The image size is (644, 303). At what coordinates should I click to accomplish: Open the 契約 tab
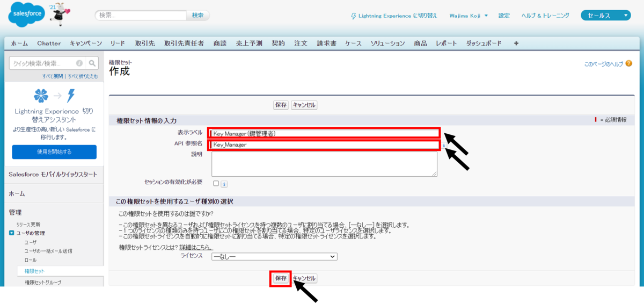pos(278,44)
